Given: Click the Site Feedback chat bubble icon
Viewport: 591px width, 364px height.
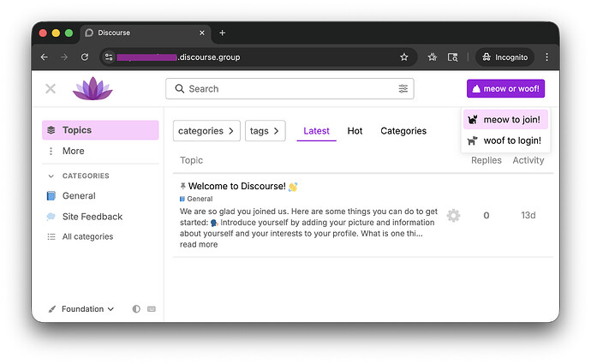Looking at the screenshot, I should click(x=51, y=217).
